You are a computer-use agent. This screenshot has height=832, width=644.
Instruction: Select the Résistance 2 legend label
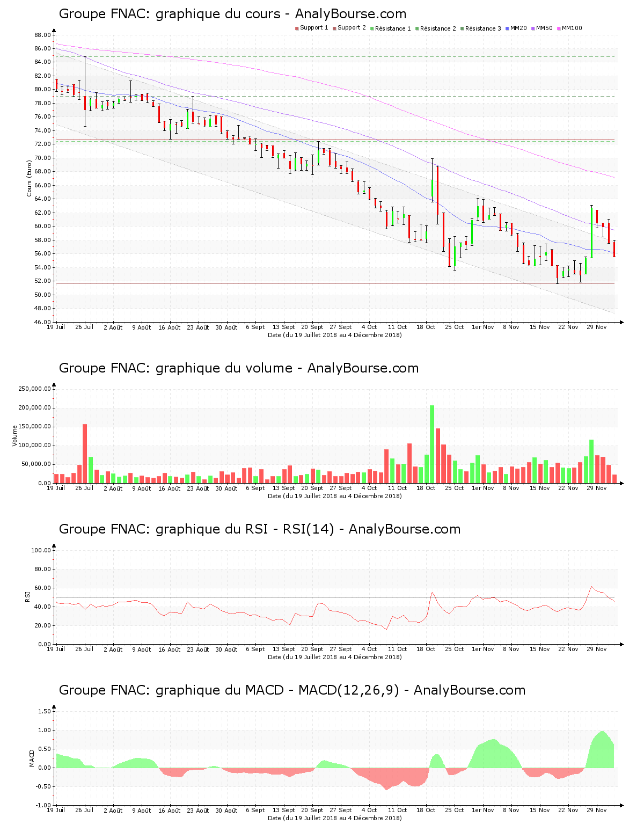438,28
